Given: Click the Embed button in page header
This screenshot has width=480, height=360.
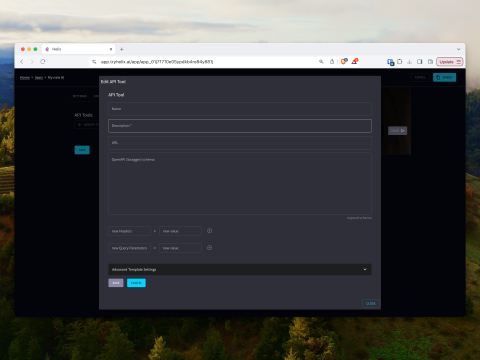Looking at the screenshot, I should click(444, 77).
